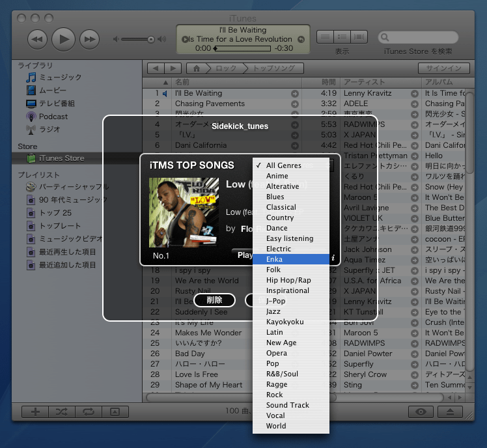Choose Enka from the genre list
The image size is (487, 448).
click(x=274, y=259)
